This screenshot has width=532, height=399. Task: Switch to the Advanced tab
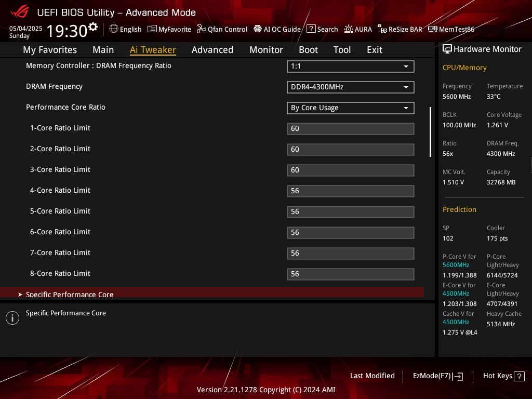[x=212, y=50]
